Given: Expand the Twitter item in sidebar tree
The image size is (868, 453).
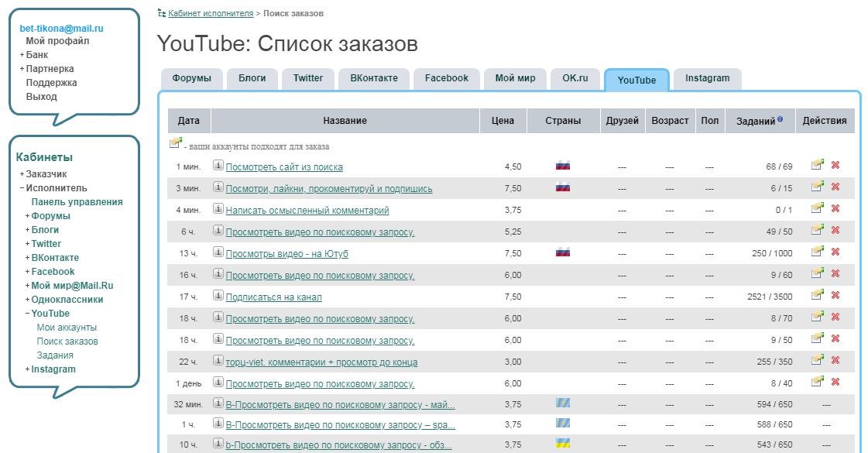Looking at the screenshot, I should tap(28, 244).
